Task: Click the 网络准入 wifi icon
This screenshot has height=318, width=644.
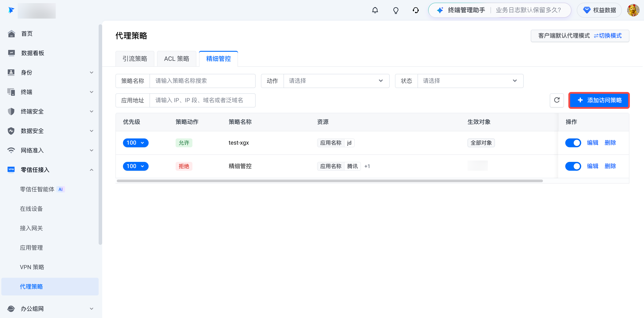Action: click(x=11, y=151)
